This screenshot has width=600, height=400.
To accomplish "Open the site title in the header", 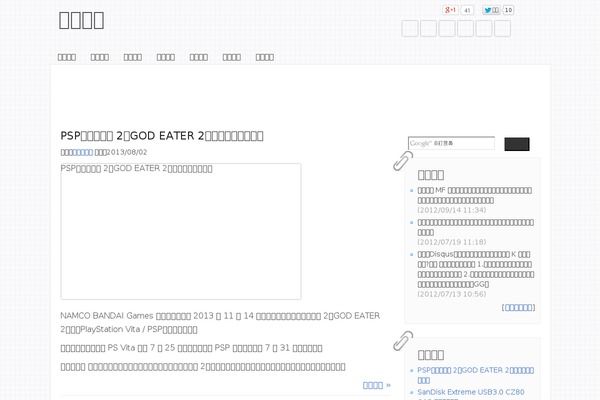I will click(x=81, y=20).
